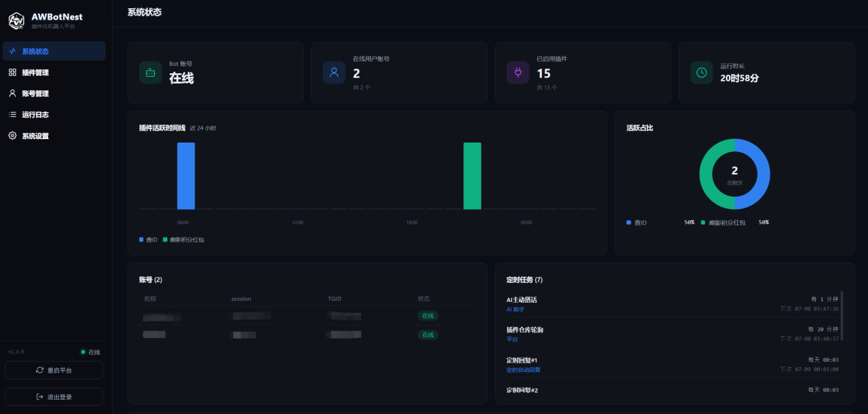Click the 插件管理 grid icon

pos(12,72)
